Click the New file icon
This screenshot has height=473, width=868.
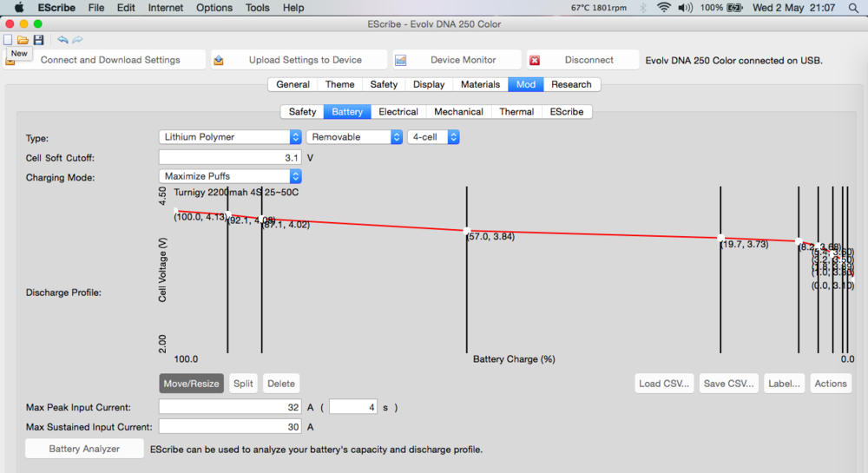[x=8, y=40]
